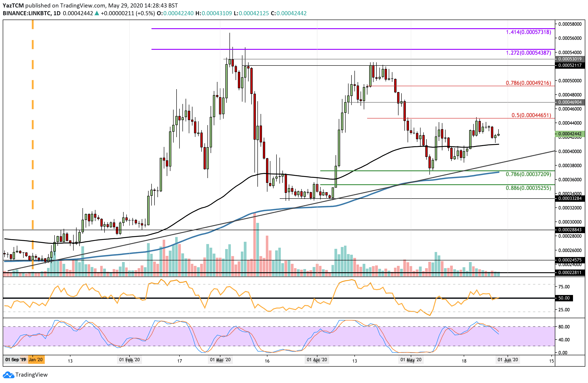Click the 01 Mar '20 date marker
Screen dimensions: 588x383
click(x=220, y=360)
